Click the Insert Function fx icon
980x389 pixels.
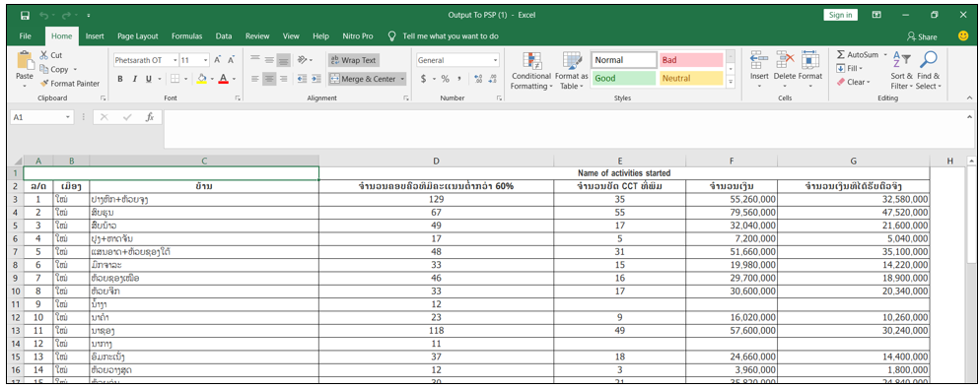click(x=150, y=117)
